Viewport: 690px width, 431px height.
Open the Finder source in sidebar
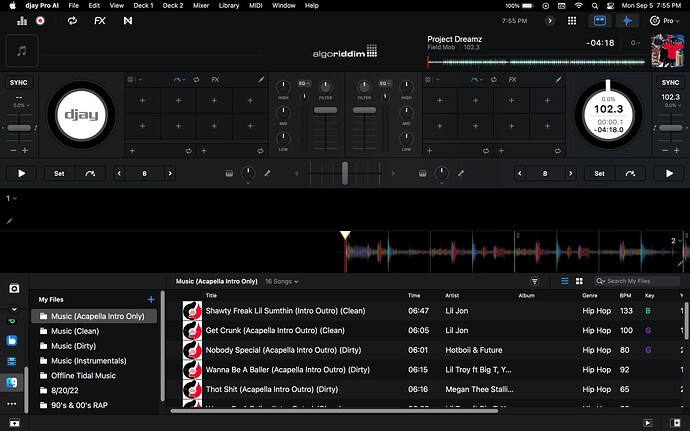(x=12, y=382)
